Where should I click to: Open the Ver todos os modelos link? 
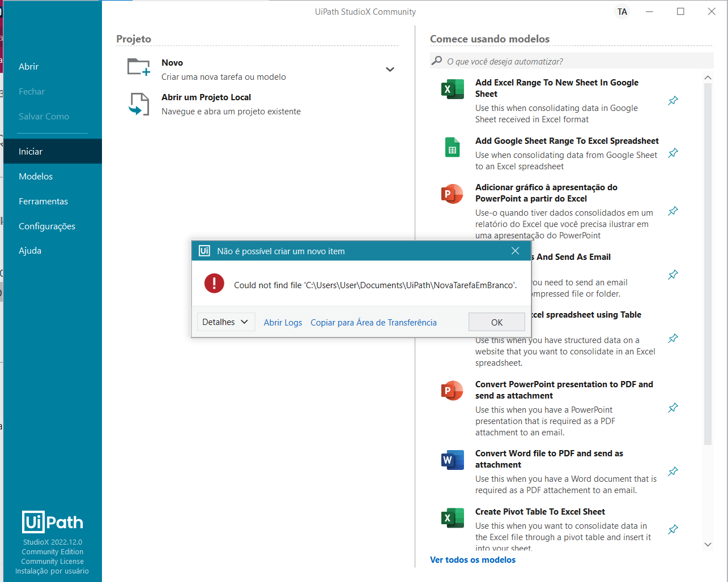[x=472, y=559]
